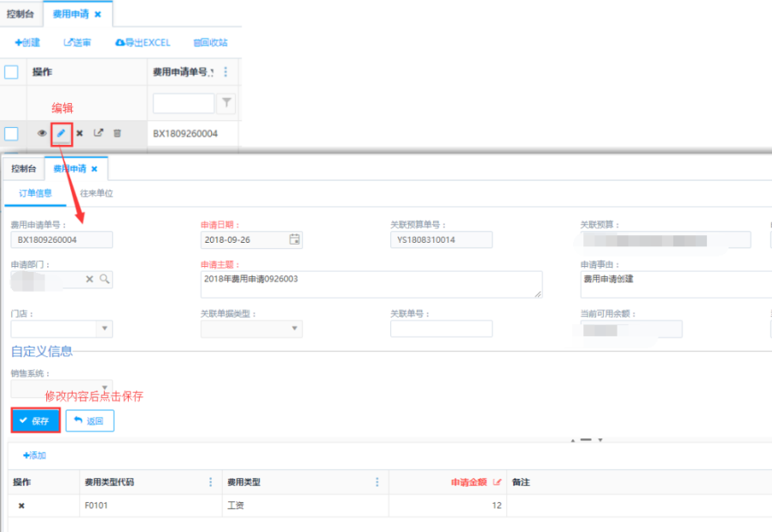
Task: Click the pencil edit icon in the list row
Action: click(61, 133)
